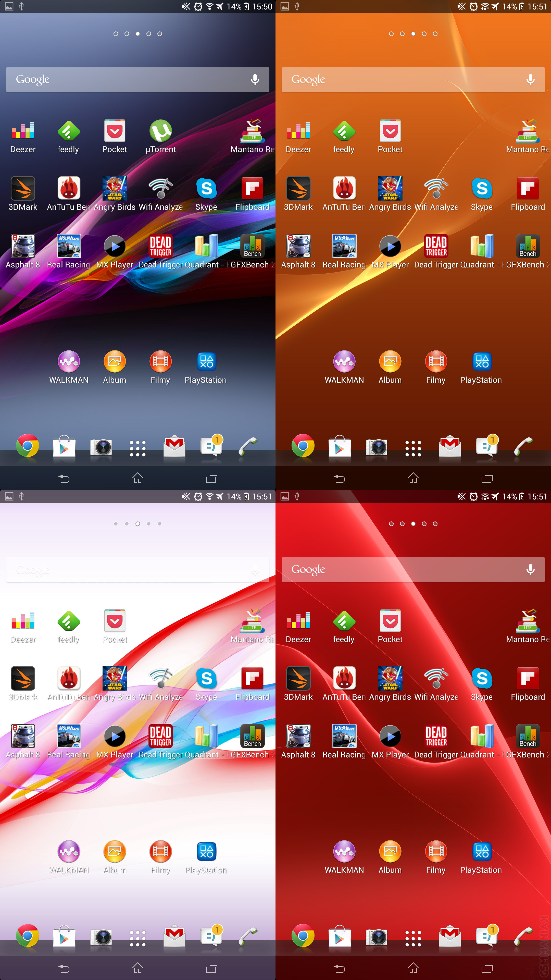
Task: Launch Asphalt 8 on the white home screen
Action: click(23, 736)
